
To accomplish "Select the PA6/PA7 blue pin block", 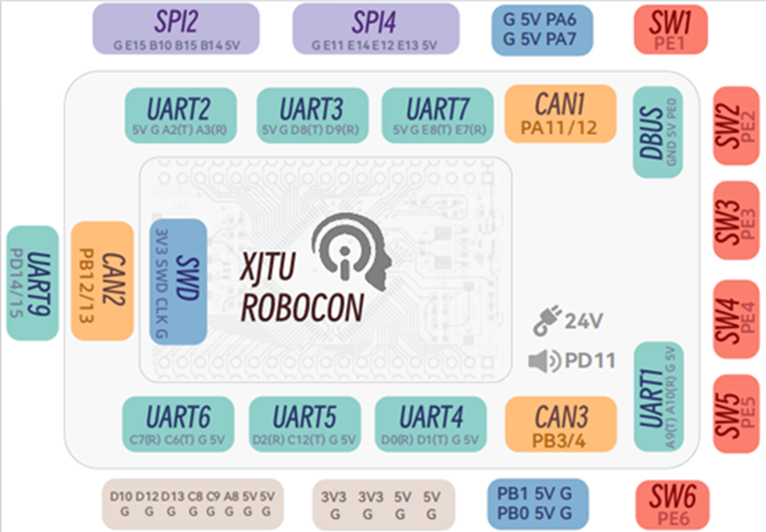I will [x=542, y=30].
